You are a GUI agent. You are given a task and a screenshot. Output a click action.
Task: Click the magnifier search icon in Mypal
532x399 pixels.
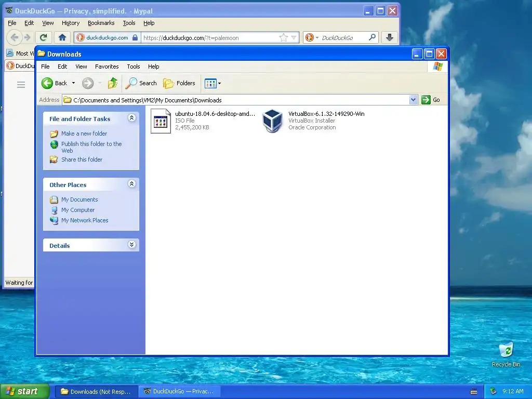pyautogui.click(x=372, y=37)
